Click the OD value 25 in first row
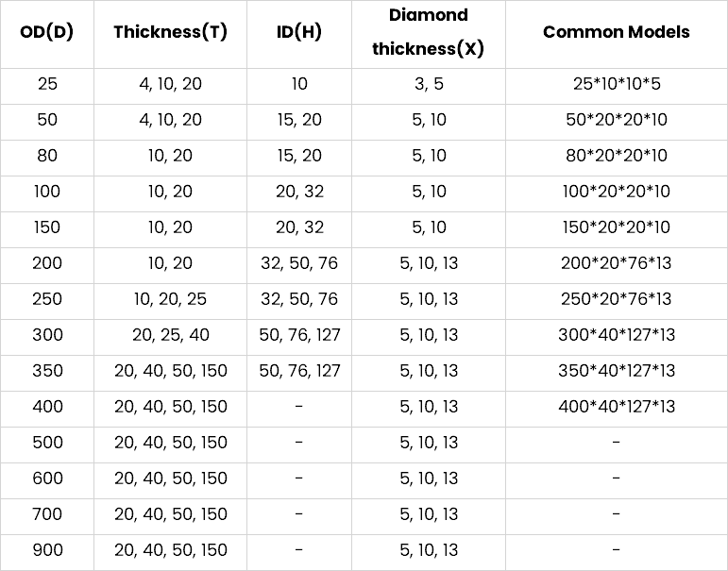Viewport: 728px width, 571px height. tap(47, 84)
